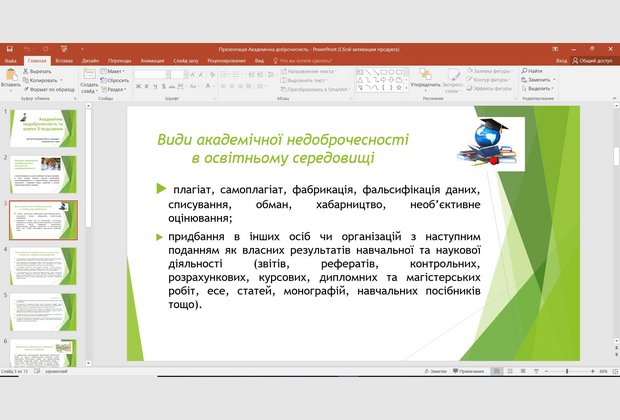Switch to the Рецензирование tab
This screenshot has width=620, height=420.
pos(227,61)
